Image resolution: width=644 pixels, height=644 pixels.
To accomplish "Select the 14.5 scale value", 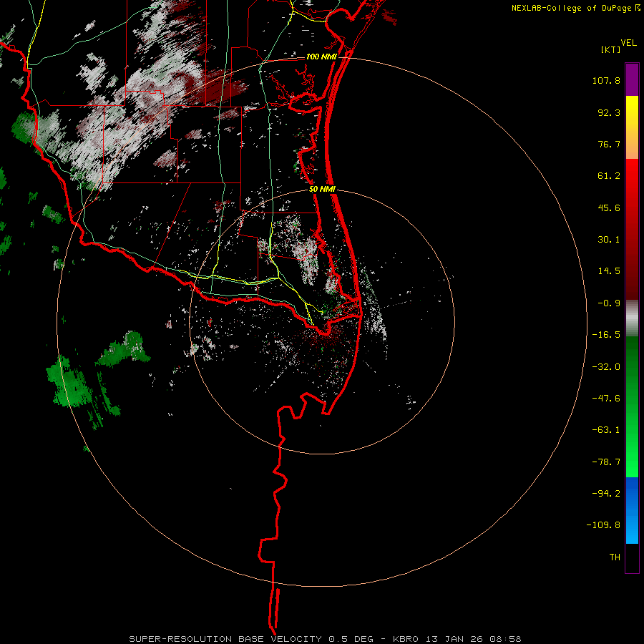I will [609, 271].
